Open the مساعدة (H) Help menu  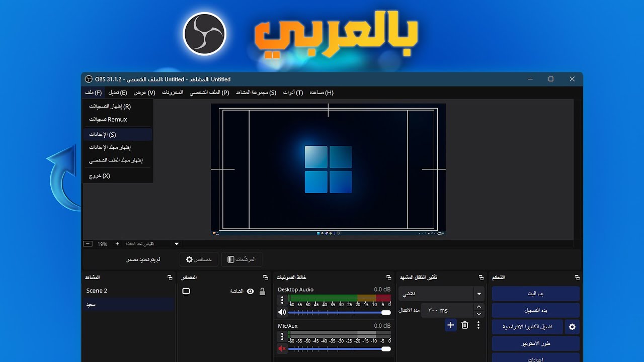[x=321, y=93]
